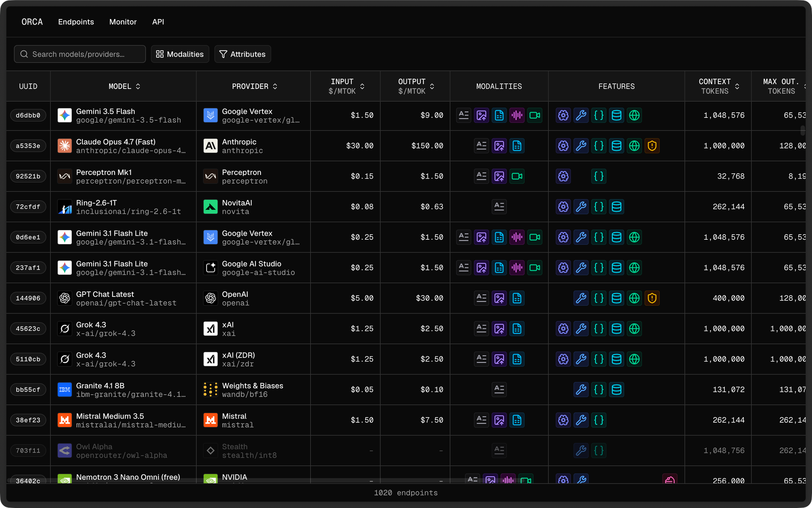The width and height of the screenshot is (812, 508).
Task: Click image modality icon in Claude Opus row
Action: 499,146
